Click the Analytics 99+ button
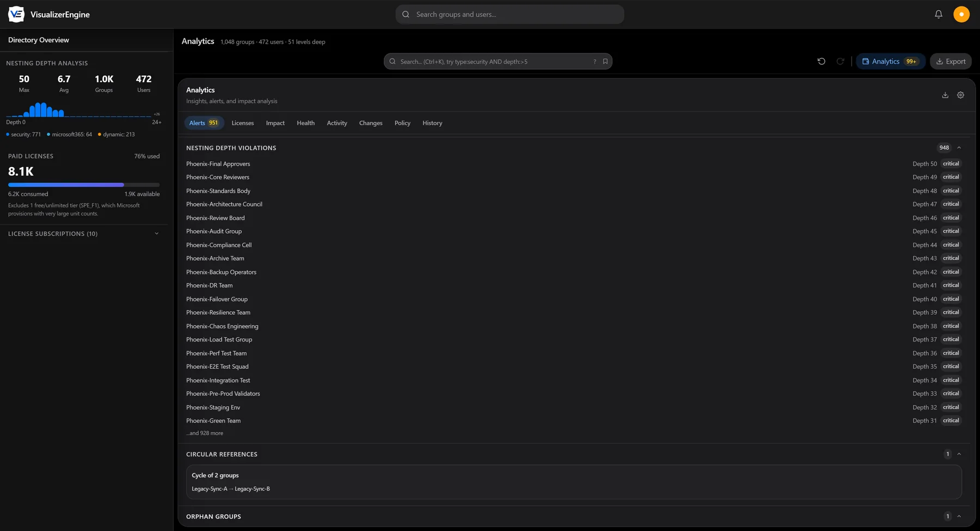The width and height of the screenshot is (980, 531). point(891,62)
